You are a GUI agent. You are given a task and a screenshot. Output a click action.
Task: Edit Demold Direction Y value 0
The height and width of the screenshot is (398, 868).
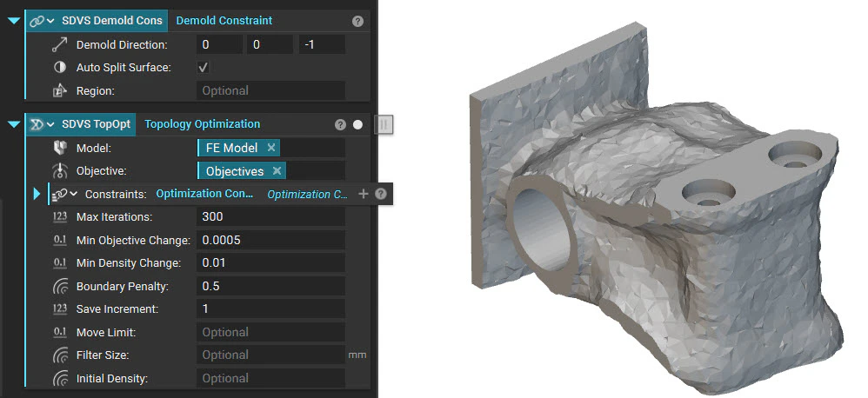pos(270,44)
